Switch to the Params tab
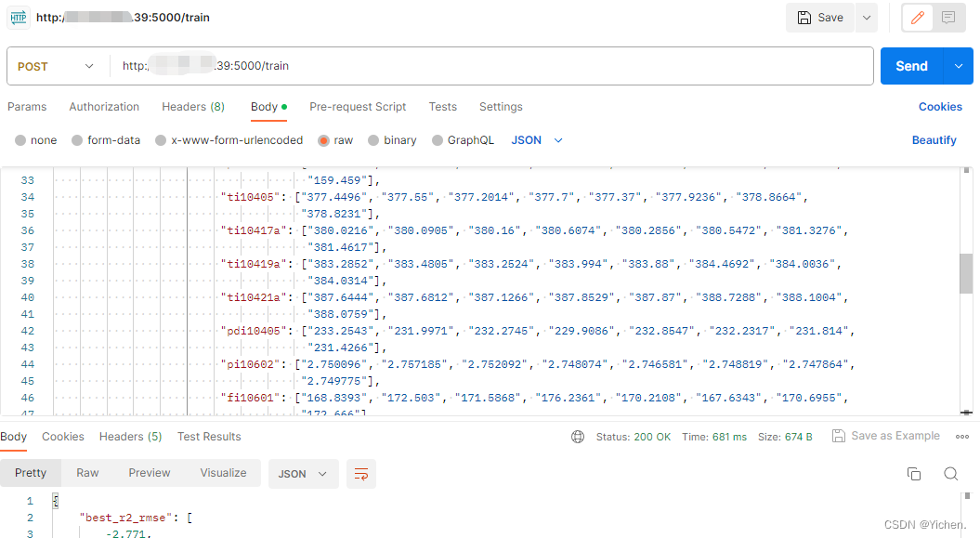980x538 pixels. click(x=27, y=107)
